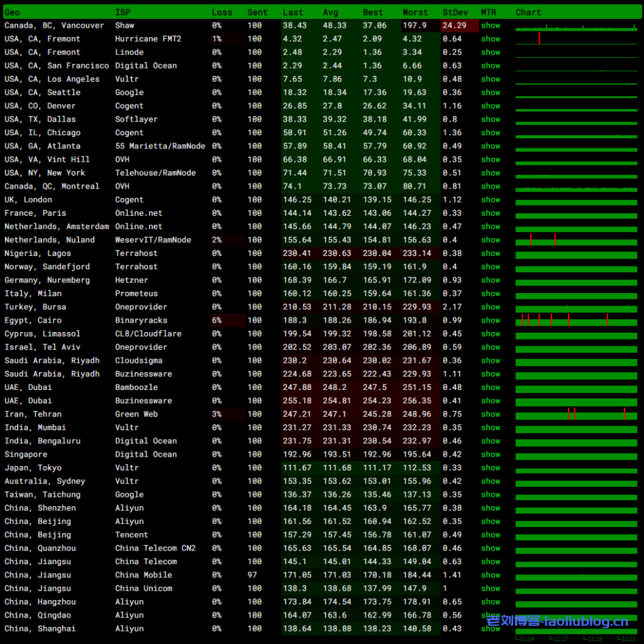This screenshot has width=644, height=644.
Task: Open show link for Japan, Tokyo Vultr
Action: click(491, 468)
